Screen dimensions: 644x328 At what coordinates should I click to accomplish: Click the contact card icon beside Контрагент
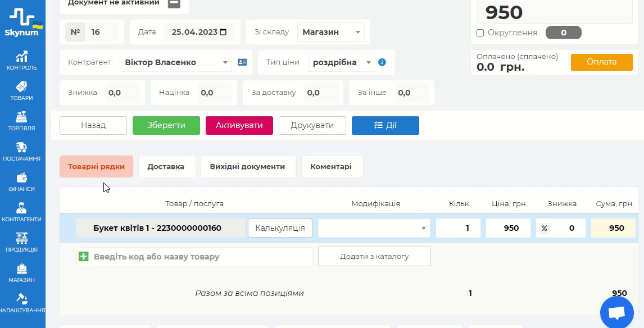click(x=242, y=62)
